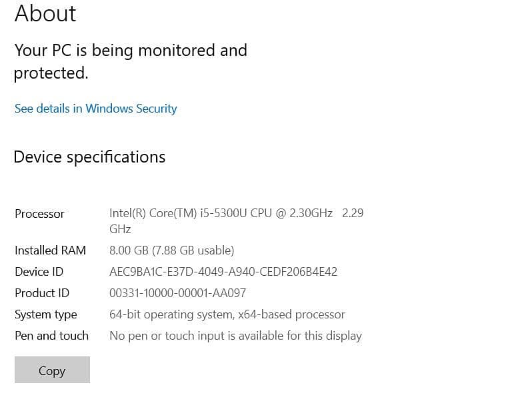The height and width of the screenshot is (397, 532).
Task: Click the Product ID label
Action: tap(41, 293)
